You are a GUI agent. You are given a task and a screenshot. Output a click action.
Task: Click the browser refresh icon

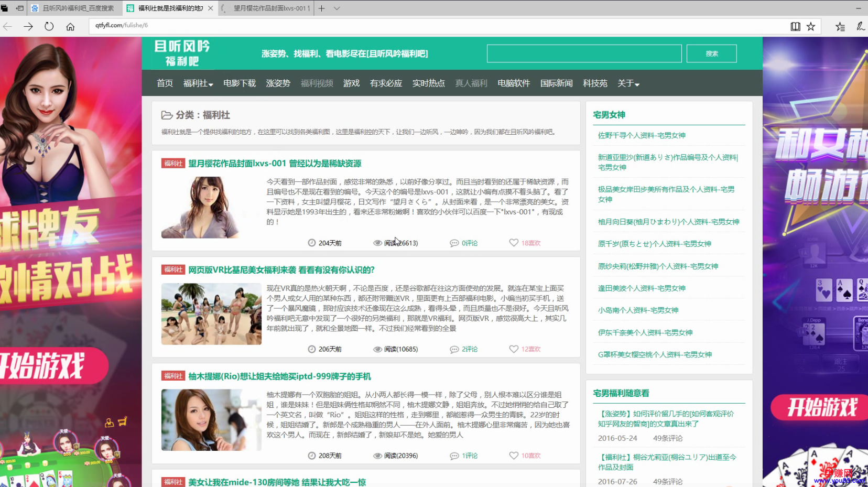click(x=49, y=26)
